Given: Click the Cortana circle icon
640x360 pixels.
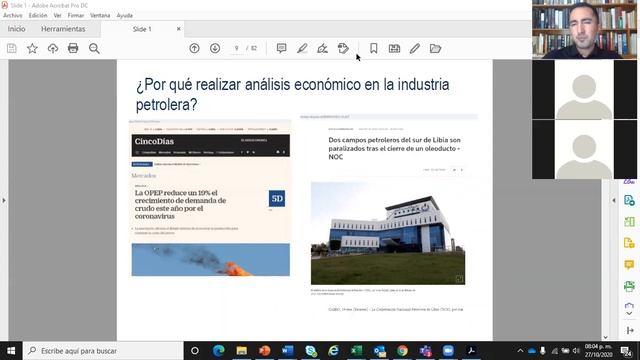Looking at the screenshot, I should (x=195, y=351).
